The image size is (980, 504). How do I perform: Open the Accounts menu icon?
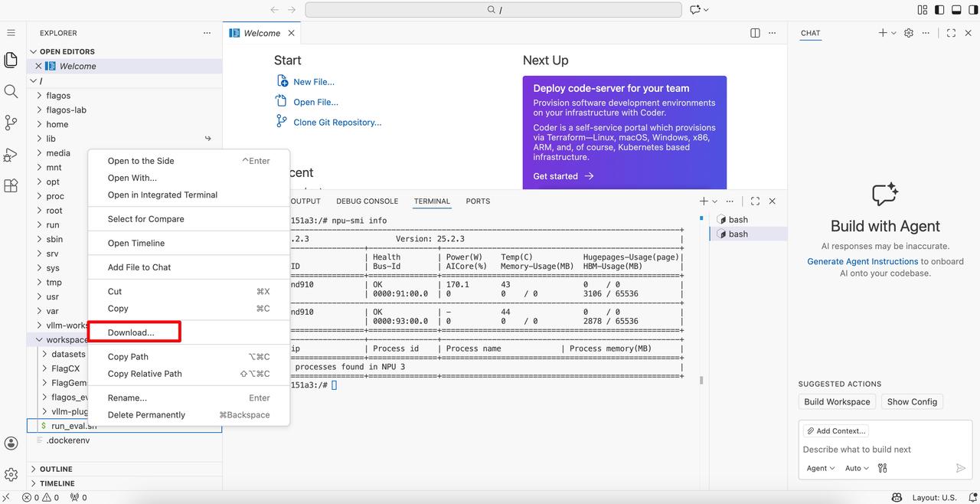11,443
